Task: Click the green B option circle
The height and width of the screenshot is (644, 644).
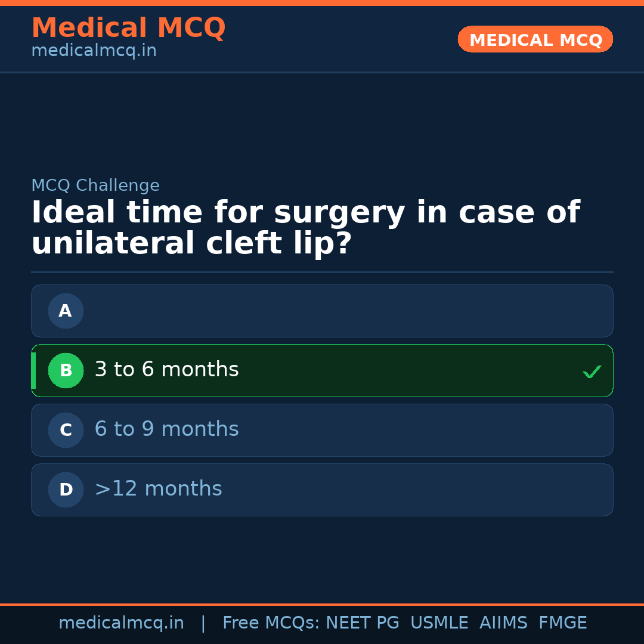Action: click(66, 370)
